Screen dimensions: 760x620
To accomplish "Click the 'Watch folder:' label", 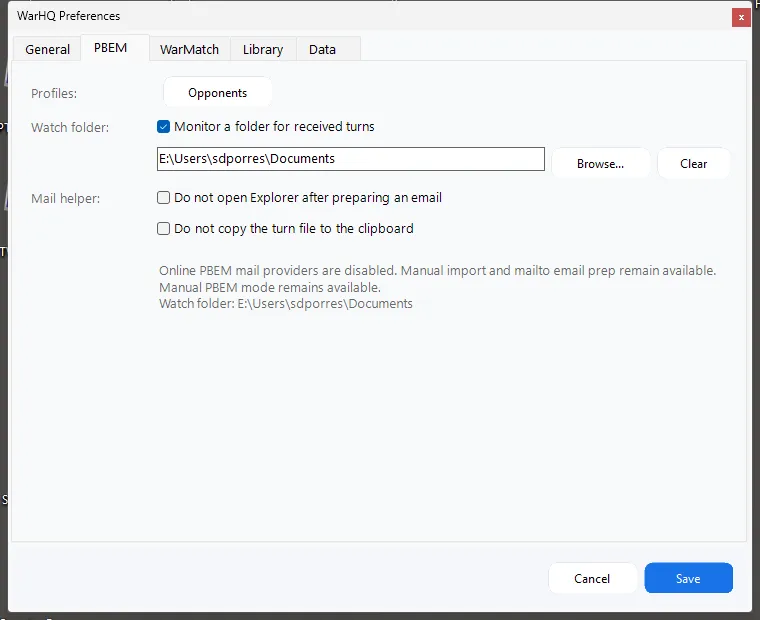I will [x=70, y=127].
